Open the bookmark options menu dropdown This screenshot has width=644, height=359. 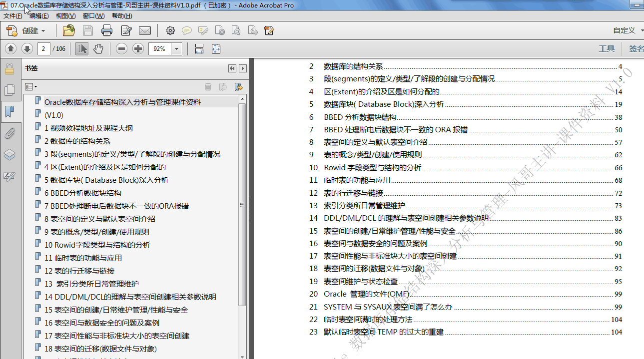click(31, 87)
